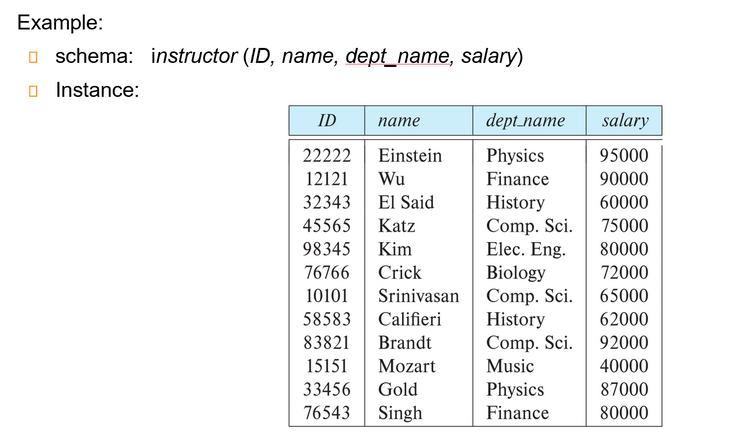
Task: Click the name Einstein in table
Action: pyautogui.click(x=410, y=156)
